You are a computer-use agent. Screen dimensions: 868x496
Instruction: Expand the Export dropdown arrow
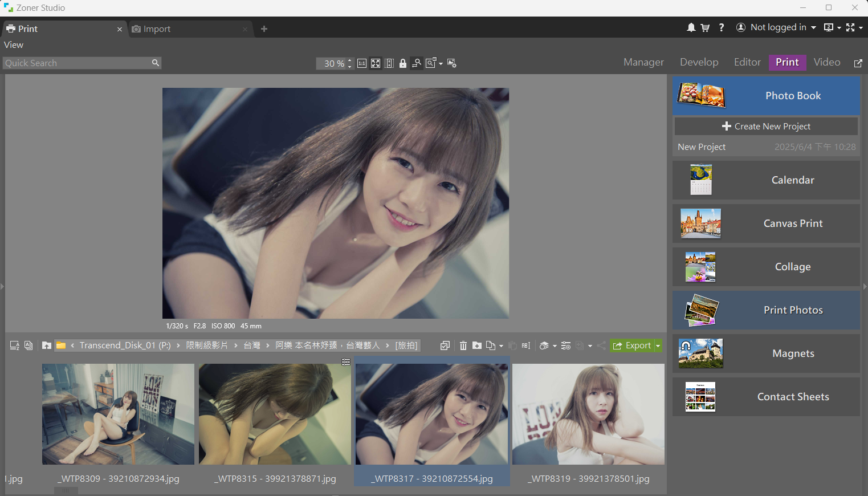click(x=658, y=345)
